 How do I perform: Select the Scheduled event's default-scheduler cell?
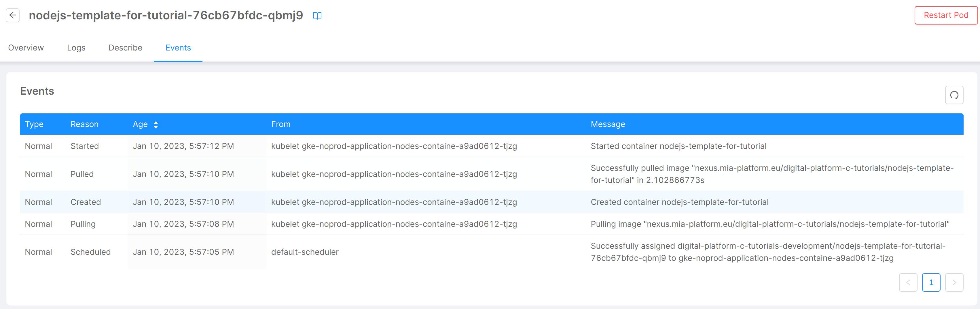pyautogui.click(x=305, y=252)
